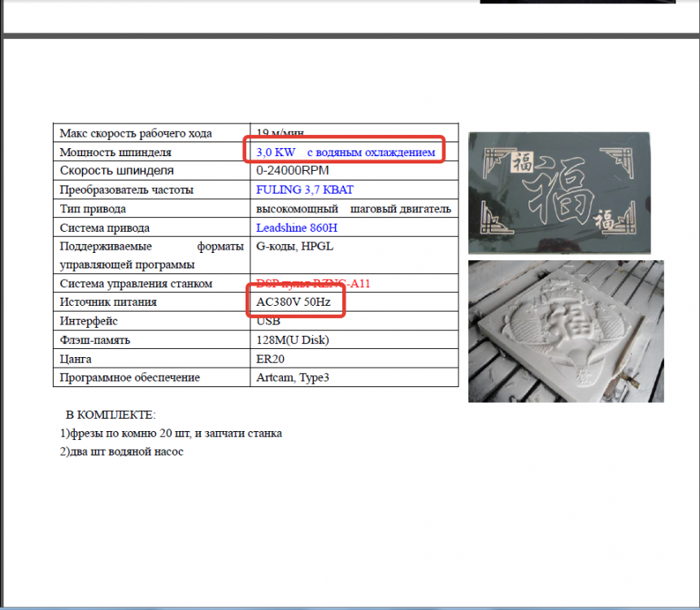Click the 'Мощность шпинделя' row label
The width and height of the screenshot is (700, 610).
tap(115, 152)
